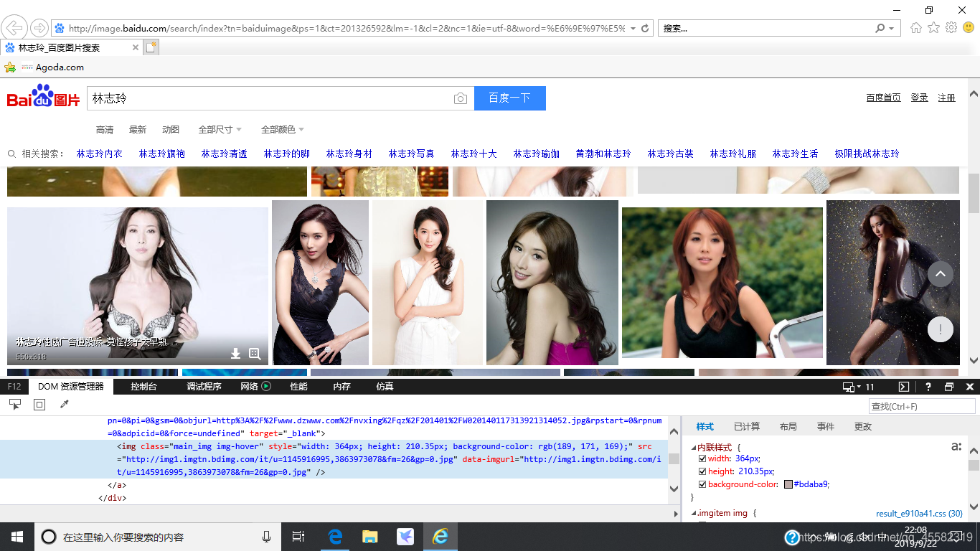980x551 pixels.
Task: Click the back-to-top round arrow button
Action: click(x=941, y=274)
